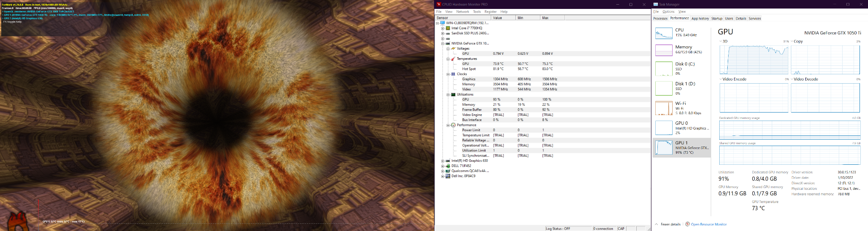
Task: Click the Max column header
Action: (x=552, y=18)
